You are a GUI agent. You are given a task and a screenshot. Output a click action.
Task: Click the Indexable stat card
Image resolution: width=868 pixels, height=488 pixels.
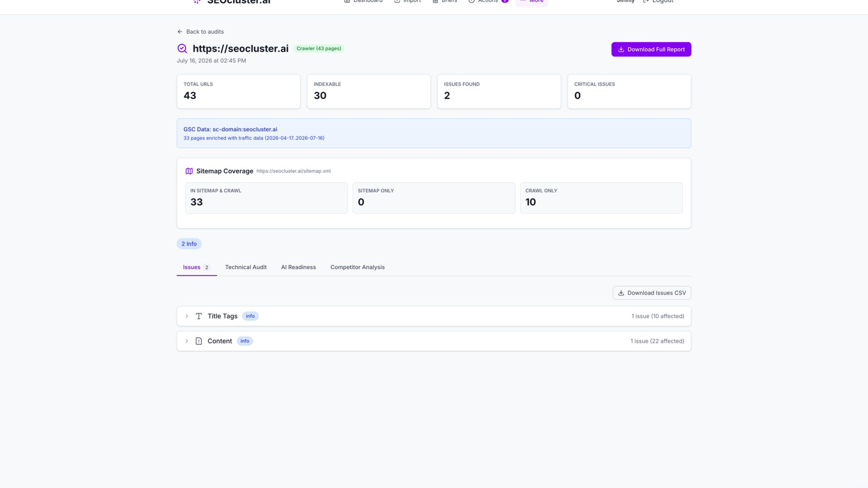(x=369, y=92)
